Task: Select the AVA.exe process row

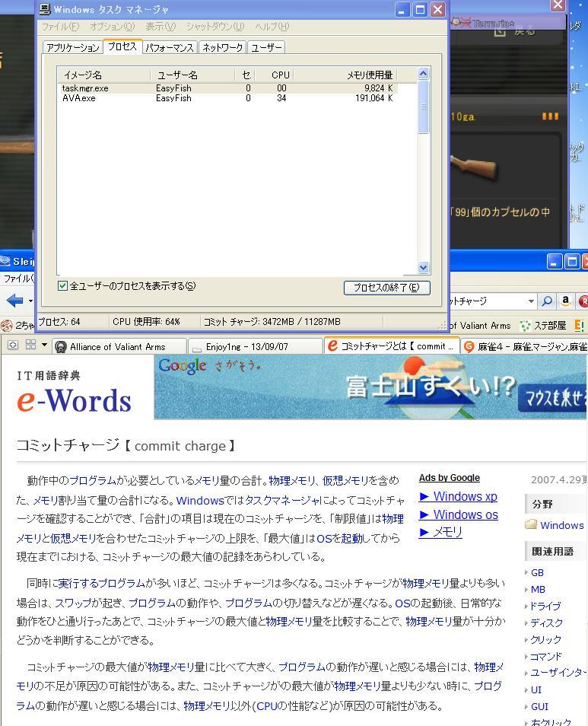Action: [79, 98]
